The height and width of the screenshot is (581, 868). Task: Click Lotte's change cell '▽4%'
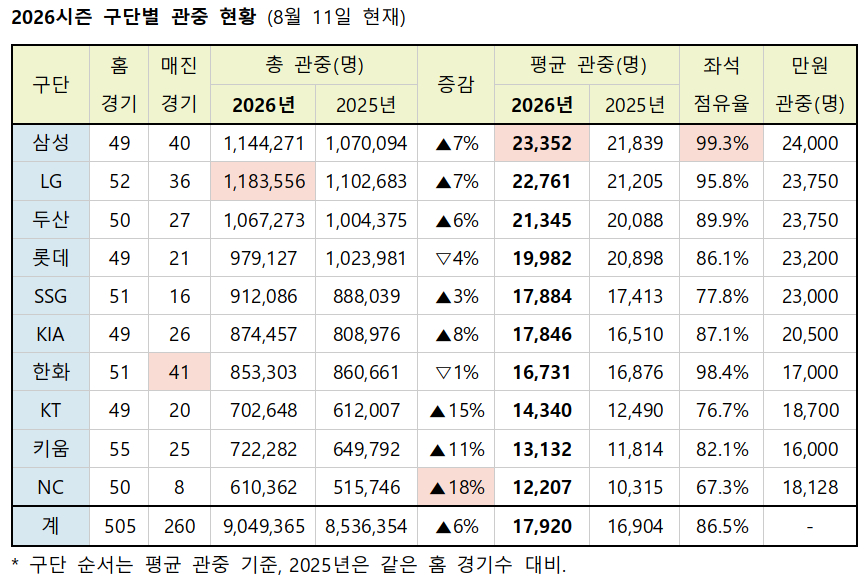tap(457, 258)
